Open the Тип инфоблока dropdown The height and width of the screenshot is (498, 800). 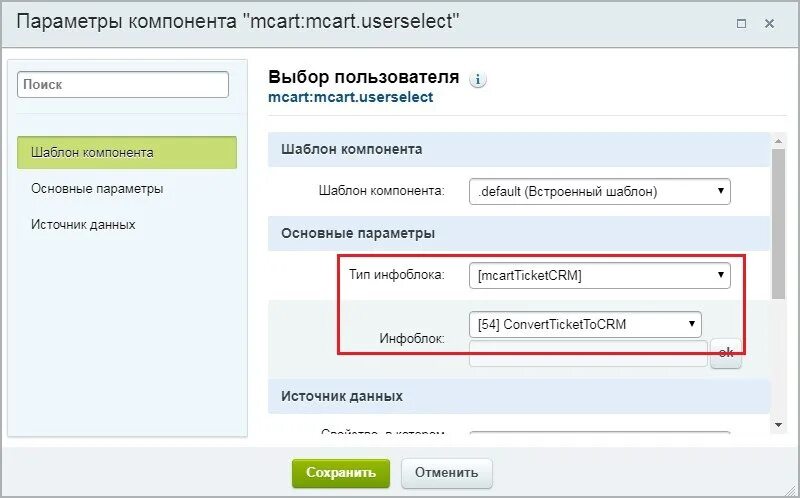coord(599,275)
